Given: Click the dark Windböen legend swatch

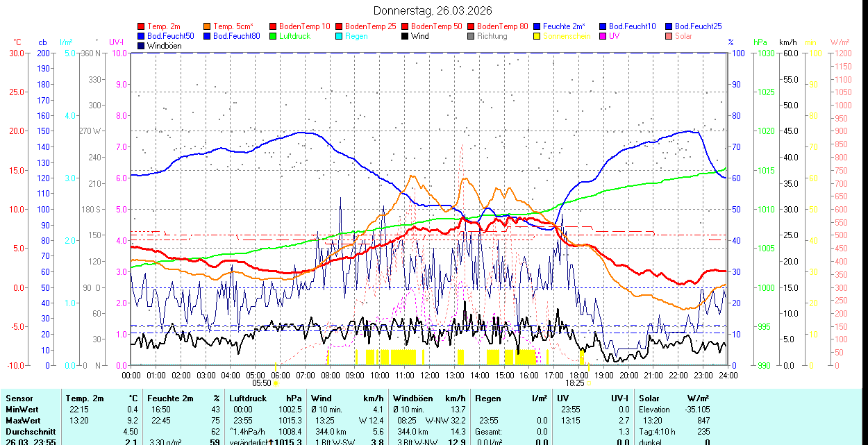Looking at the screenshot, I should tap(142, 46).
